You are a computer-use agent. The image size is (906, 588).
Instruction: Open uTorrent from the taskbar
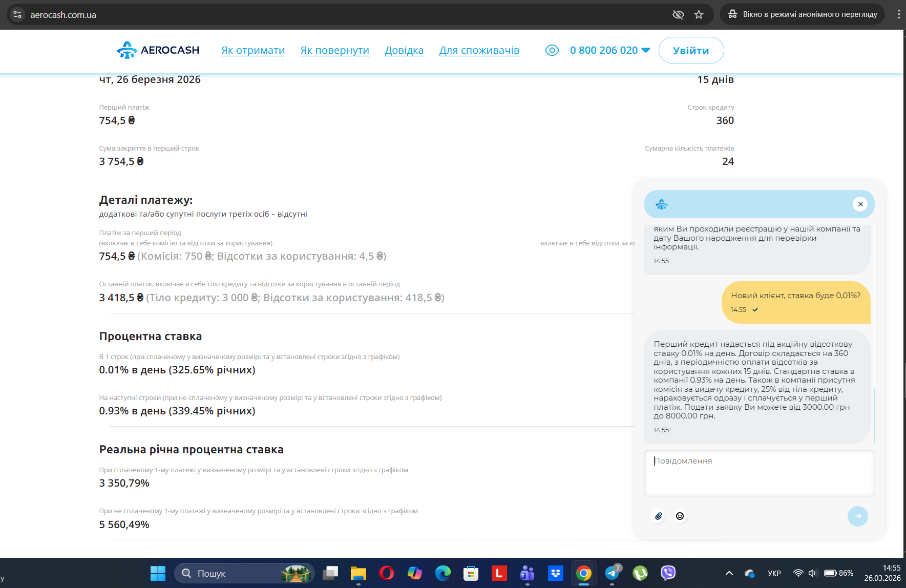point(640,573)
